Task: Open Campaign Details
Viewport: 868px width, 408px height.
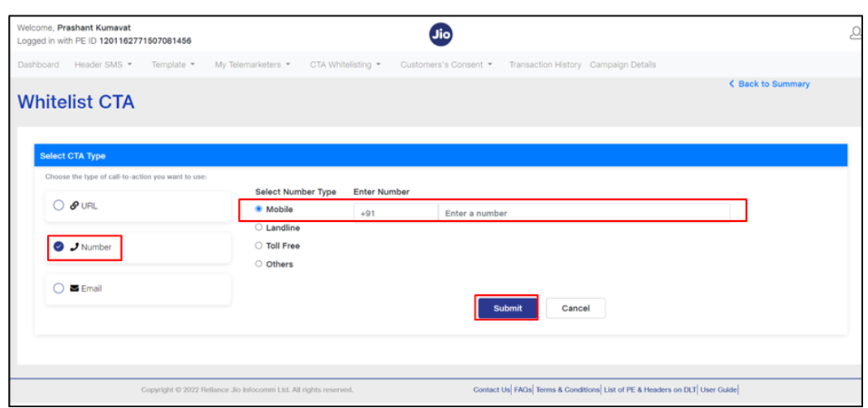Action: (623, 65)
